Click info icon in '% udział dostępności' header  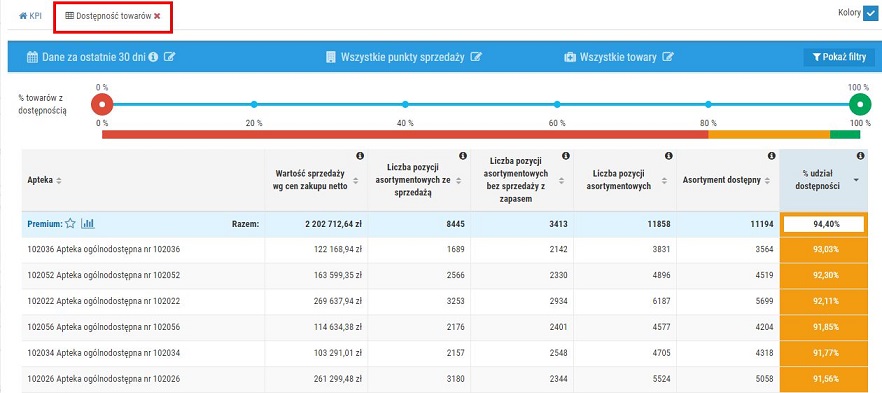tap(860, 156)
